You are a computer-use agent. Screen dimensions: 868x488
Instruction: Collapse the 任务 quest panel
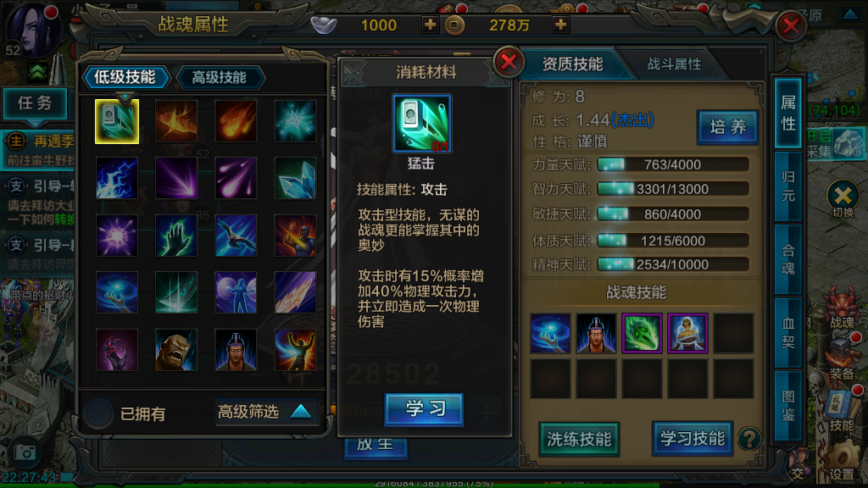[36, 103]
